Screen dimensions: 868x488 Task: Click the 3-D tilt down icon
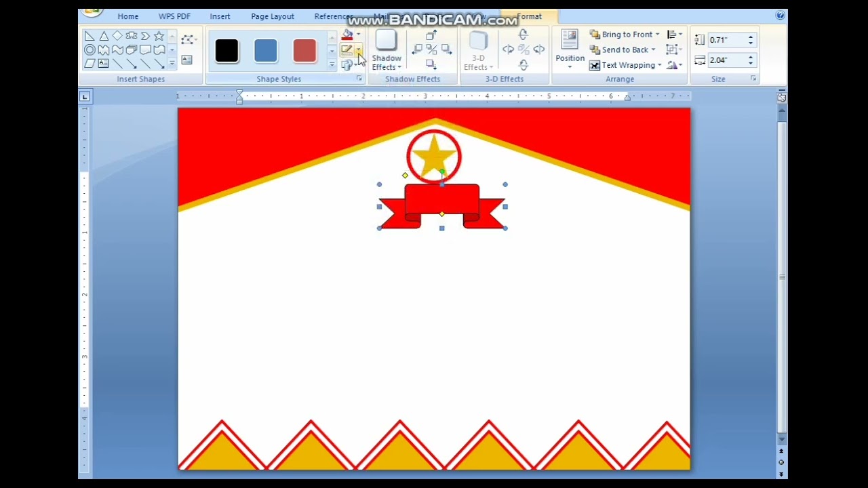pos(523,65)
